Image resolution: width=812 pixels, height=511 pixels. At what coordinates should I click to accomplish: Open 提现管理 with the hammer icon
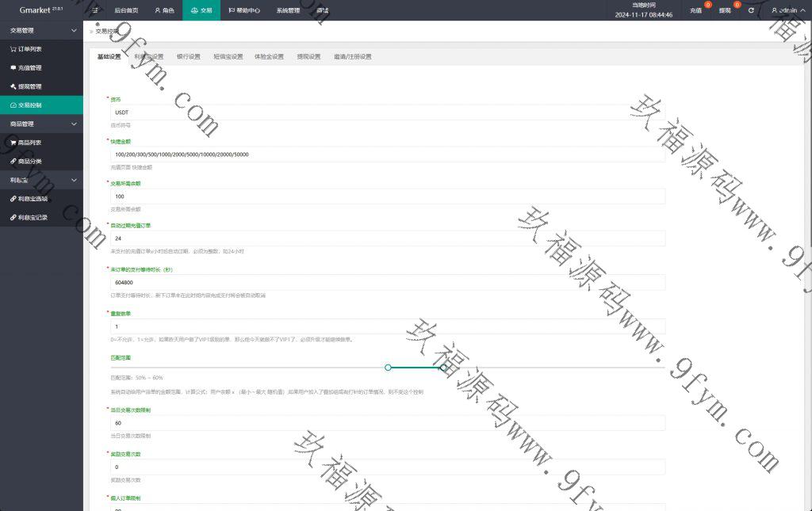click(x=29, y=86)
